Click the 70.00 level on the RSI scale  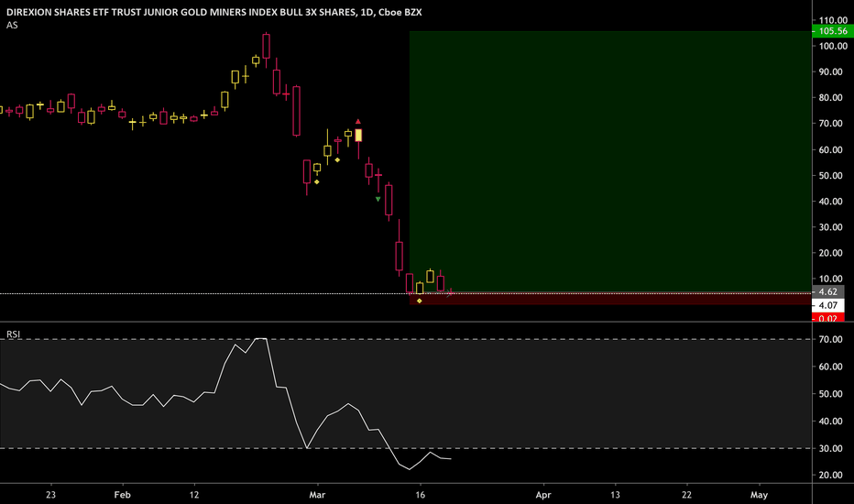830,339
